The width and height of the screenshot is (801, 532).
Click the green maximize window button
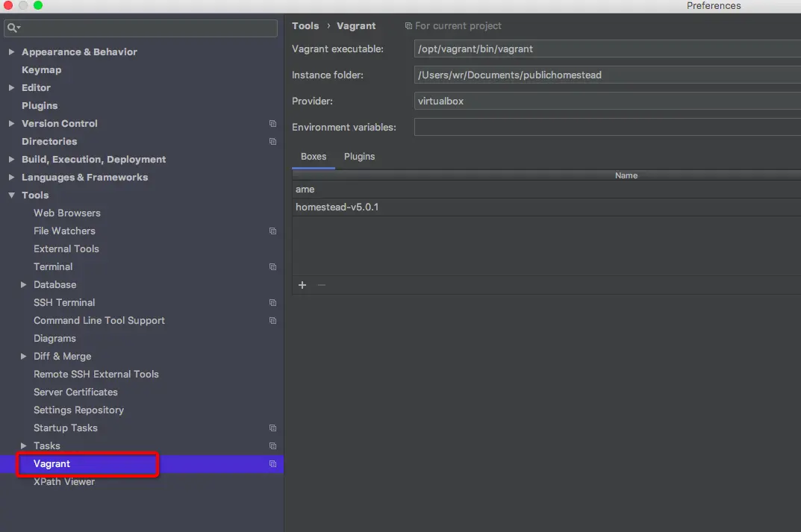click(x=38, y=5)
